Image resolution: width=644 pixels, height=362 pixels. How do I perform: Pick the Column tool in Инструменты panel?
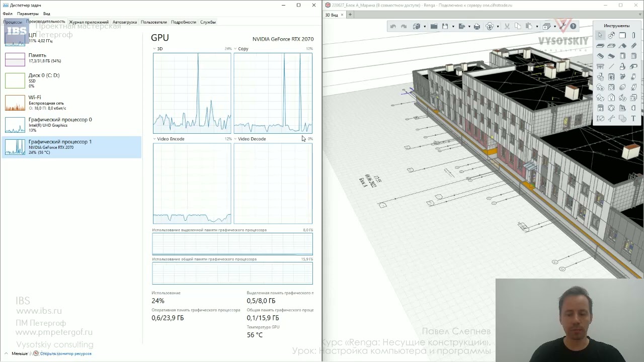click(x=633, y=35)
